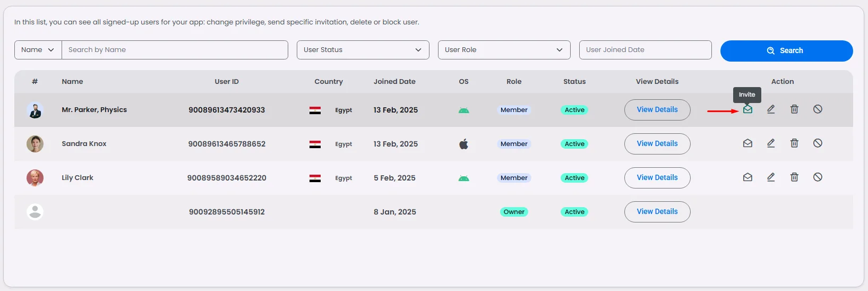Open the User Role dropdown

504,50
